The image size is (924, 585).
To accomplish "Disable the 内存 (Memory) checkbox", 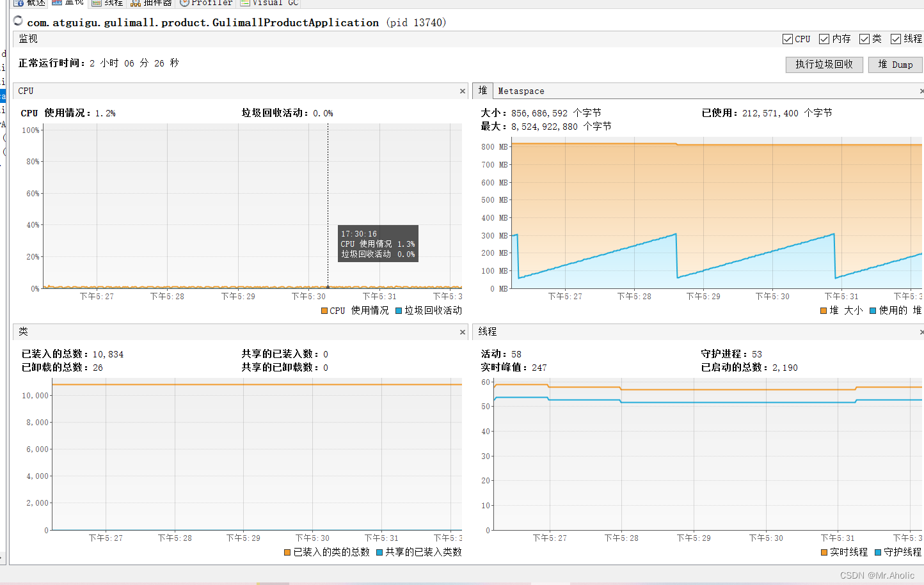I will coord(824,38).
